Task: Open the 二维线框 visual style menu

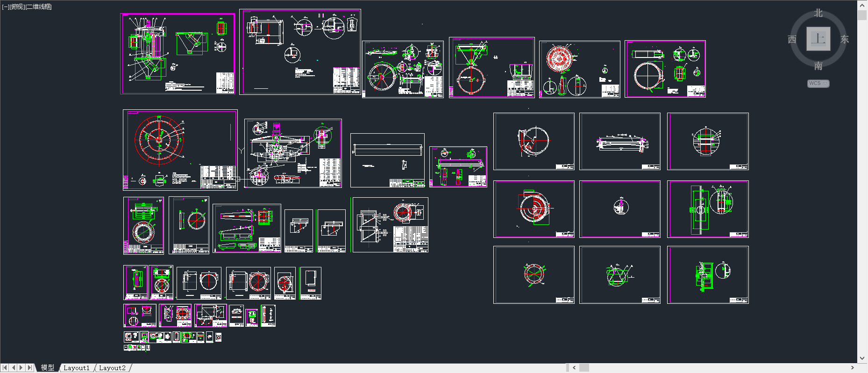Action: pos(39,7)
